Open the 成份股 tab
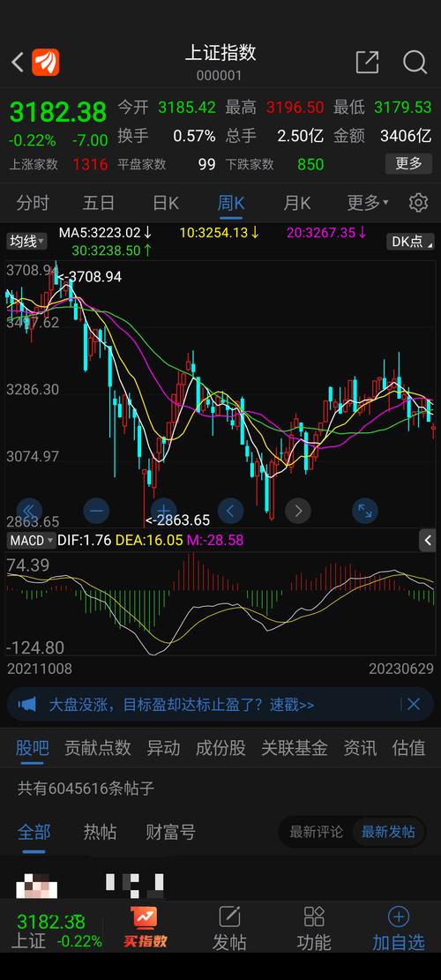441x980 pixels. 220,747
